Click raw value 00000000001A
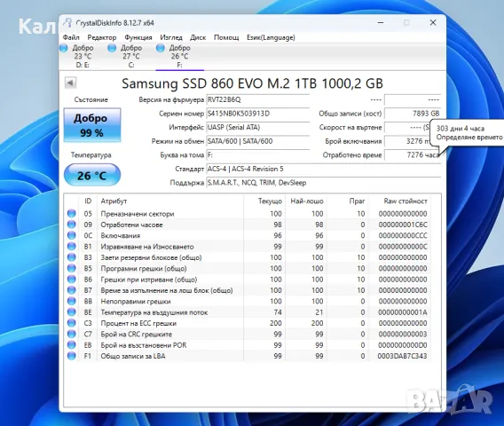This screenshot has width=504, height=426. (403, 312)
